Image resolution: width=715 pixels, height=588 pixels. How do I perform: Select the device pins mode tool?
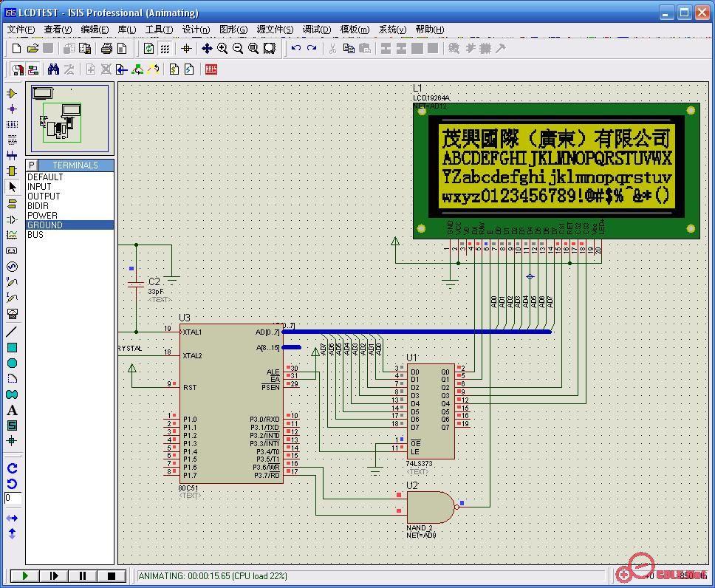click(x=13, y=219)
